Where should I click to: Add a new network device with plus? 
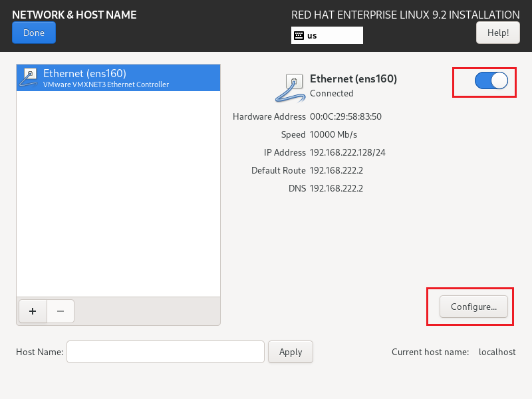33,311
